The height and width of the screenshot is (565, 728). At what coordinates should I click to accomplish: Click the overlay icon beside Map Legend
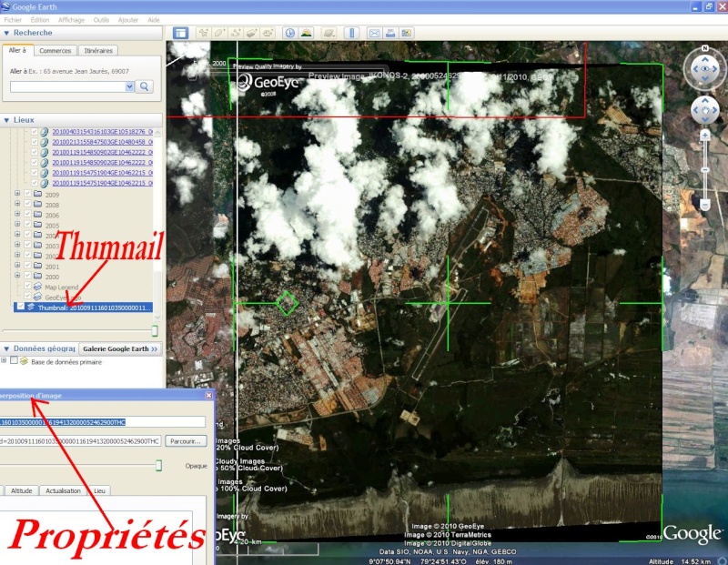point(37,287)
